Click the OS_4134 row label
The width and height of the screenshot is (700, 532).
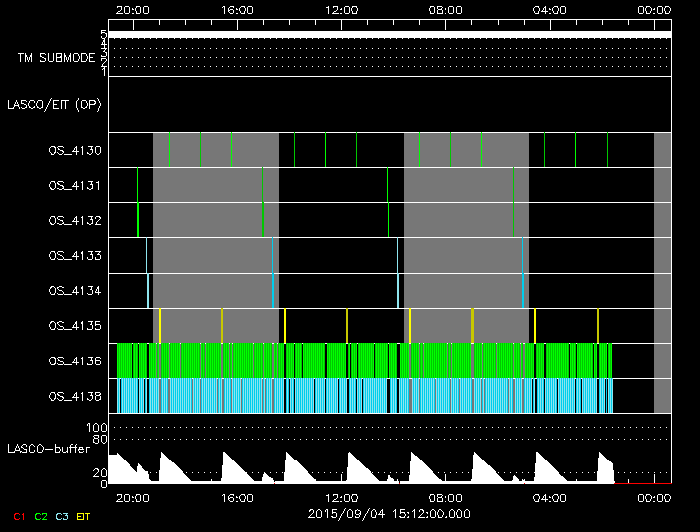[x=75, y=291]
